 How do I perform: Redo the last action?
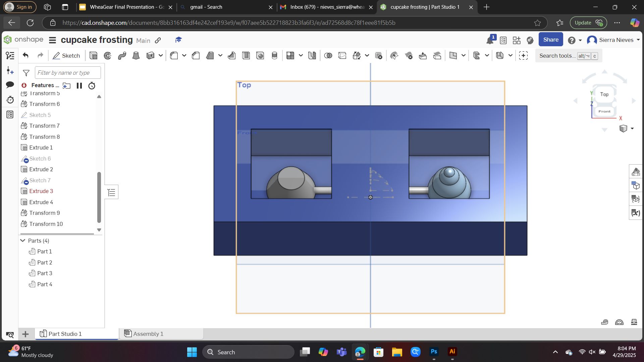pyautogui.click(x=40, y=56)
